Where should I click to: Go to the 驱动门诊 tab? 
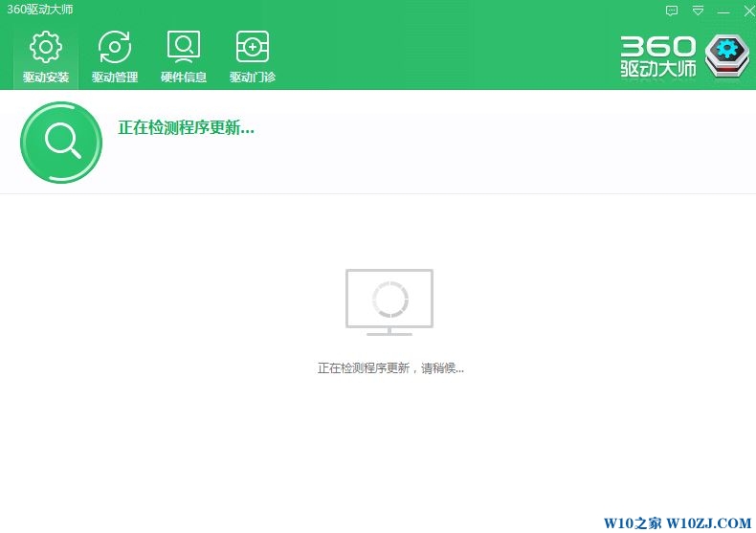pos(253,56)
